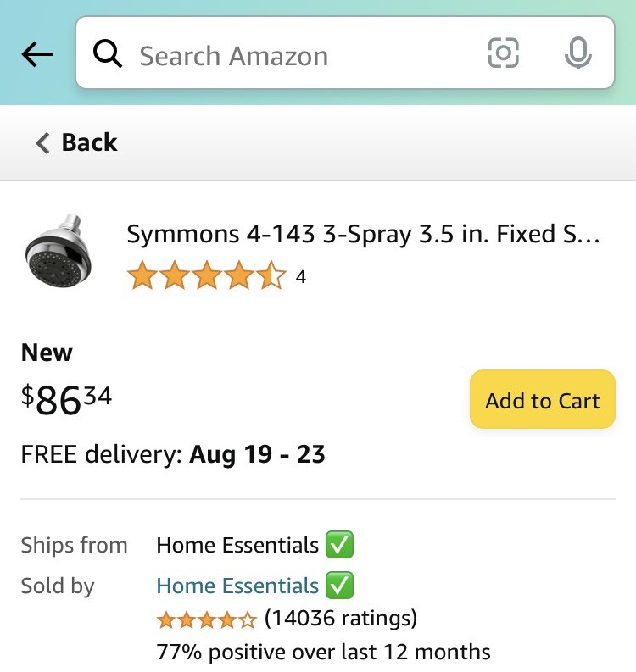
Task: Click the chevron next to Back
Action: click(43, 142)
